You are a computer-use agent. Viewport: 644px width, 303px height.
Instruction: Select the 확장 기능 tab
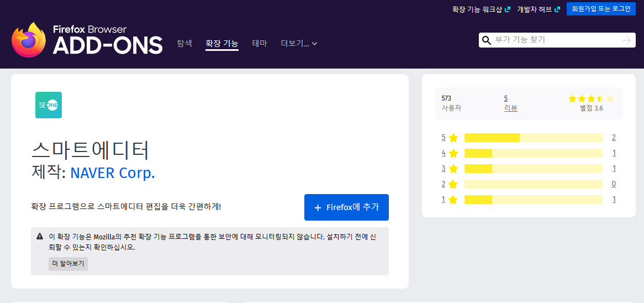pos(222,43)
